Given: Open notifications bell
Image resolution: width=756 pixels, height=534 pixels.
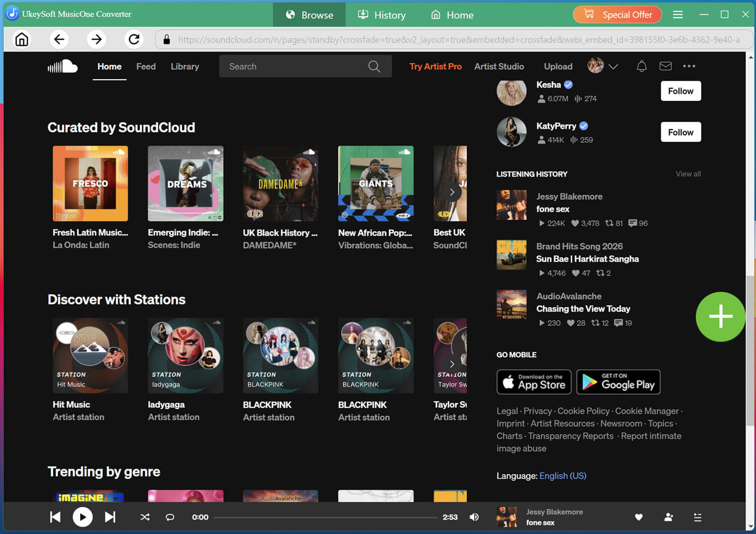Looking at the screenshot, I should pos(642,66).
